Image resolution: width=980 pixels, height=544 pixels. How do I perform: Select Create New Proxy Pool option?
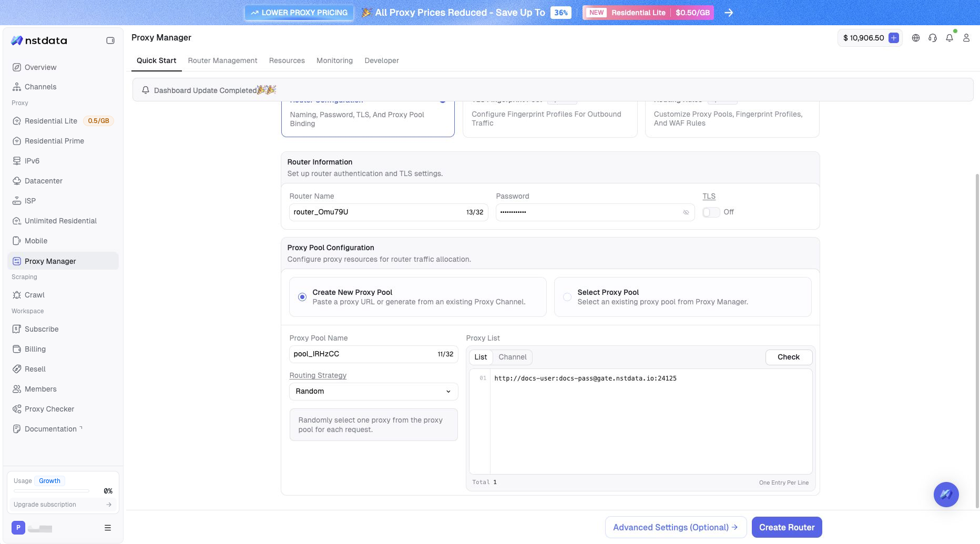coord(418,297)
